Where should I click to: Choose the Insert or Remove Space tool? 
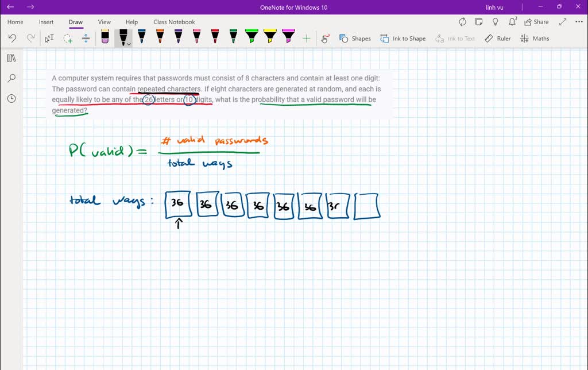pos(86,38)
